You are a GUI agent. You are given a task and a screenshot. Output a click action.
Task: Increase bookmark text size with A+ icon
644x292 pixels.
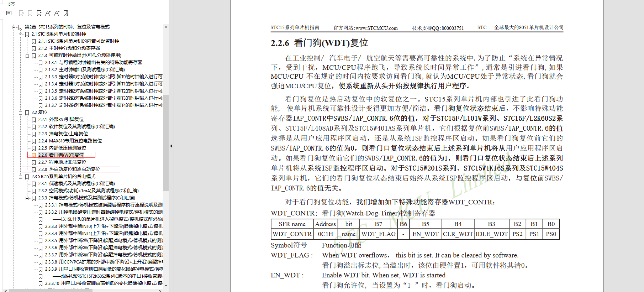(48, 13)
